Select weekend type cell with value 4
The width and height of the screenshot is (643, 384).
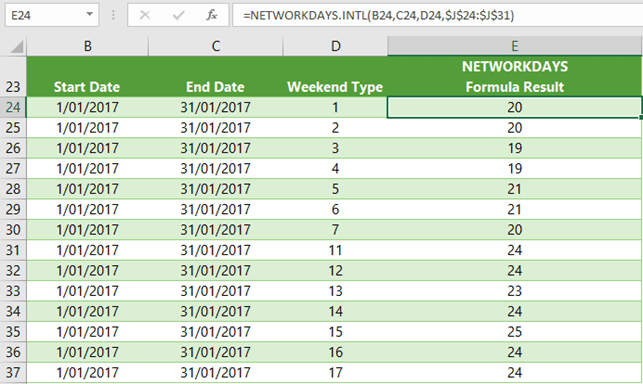point(335,168)
